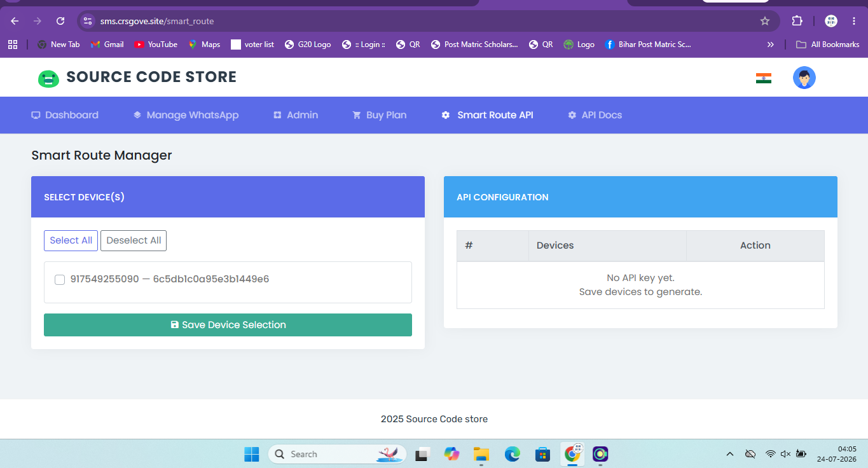Click the Save Device Selection button

click(x=228, y=325)
